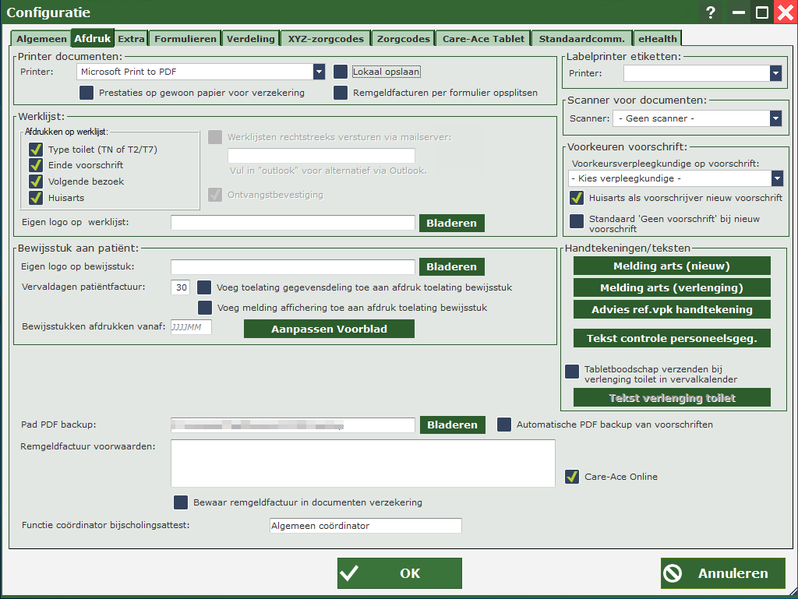Open the Labelprinter etiketten printer dropdown
798x599 pixels.
click(x=775, y=73)
